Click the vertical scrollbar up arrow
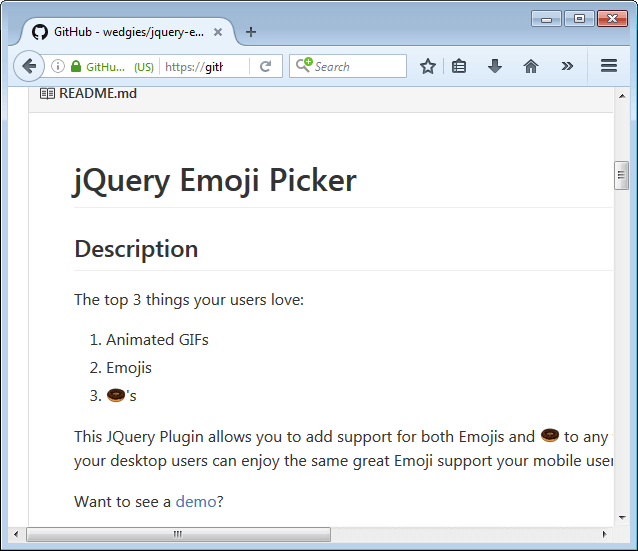The height and width of the screenshot is (551, 638). coord(622,96)
